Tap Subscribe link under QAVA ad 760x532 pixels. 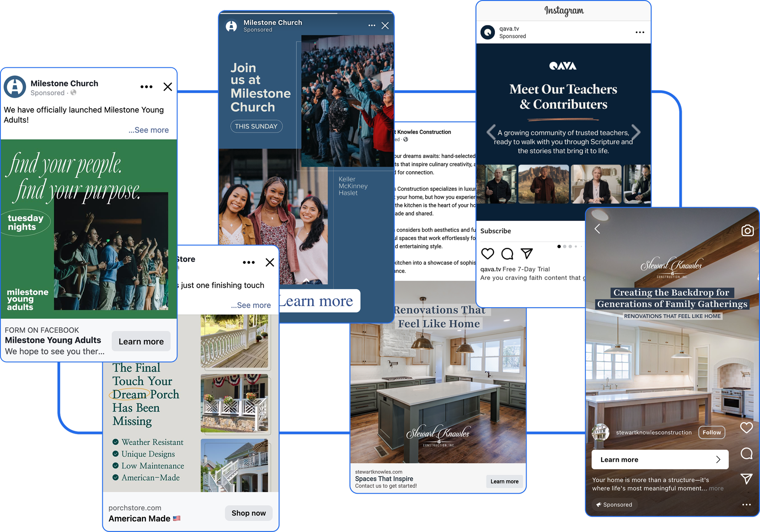(x=496, y=231)
